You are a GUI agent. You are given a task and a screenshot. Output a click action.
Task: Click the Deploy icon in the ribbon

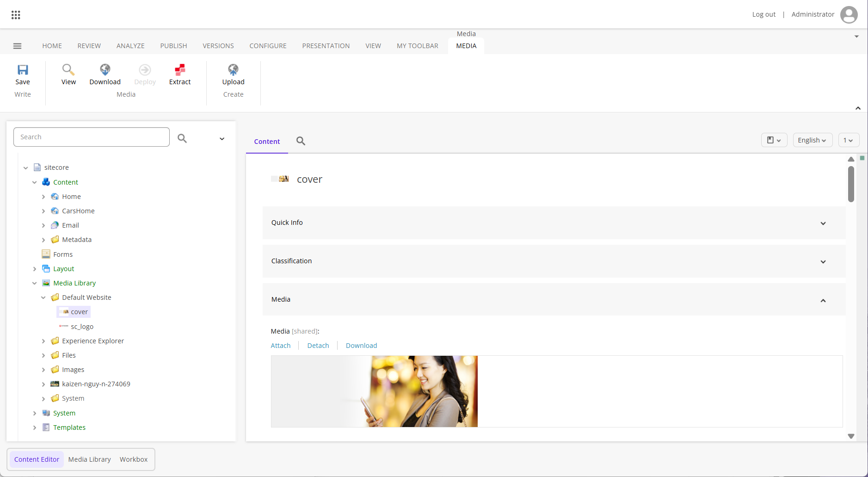145,69
